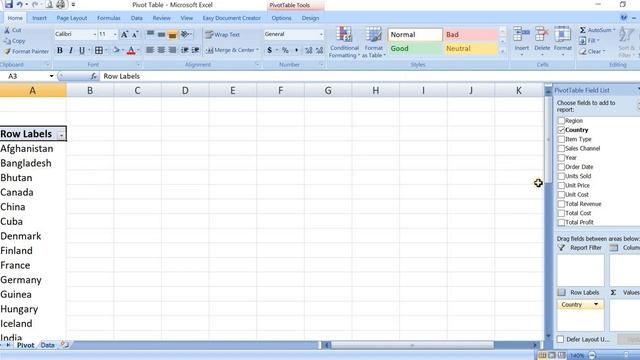Click the Borders icon

pyautogui.click(x=98, y=50)
